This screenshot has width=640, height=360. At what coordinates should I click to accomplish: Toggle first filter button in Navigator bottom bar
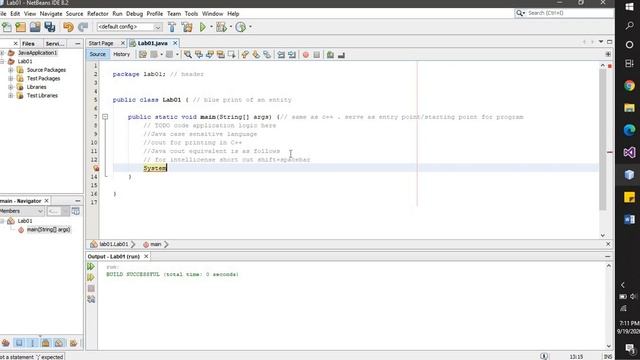point(6,343)
